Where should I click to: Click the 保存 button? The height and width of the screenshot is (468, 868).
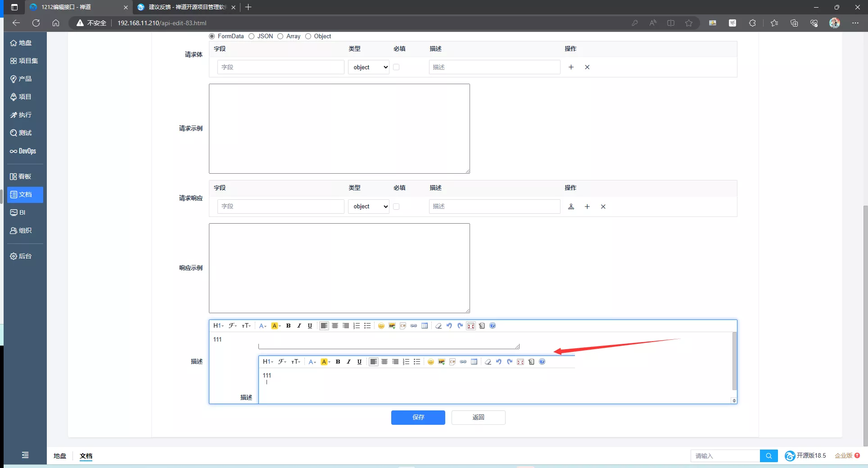(418, 418)
